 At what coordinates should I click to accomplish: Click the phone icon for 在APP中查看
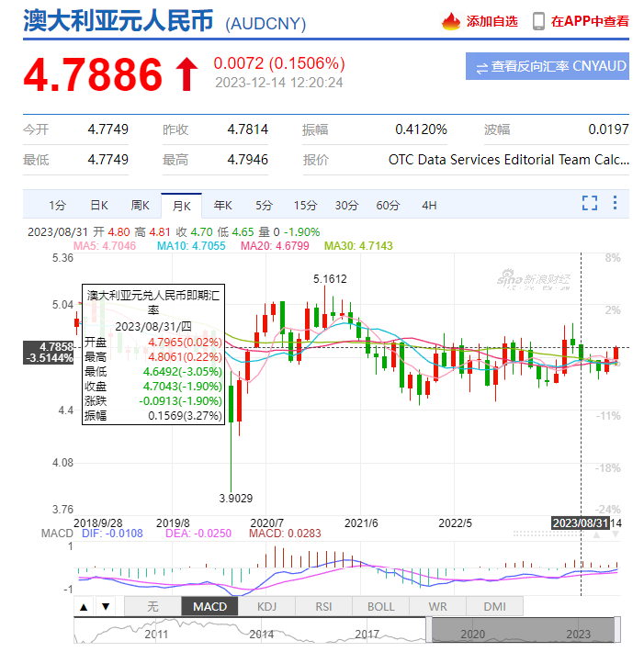(x=537, y=21)
